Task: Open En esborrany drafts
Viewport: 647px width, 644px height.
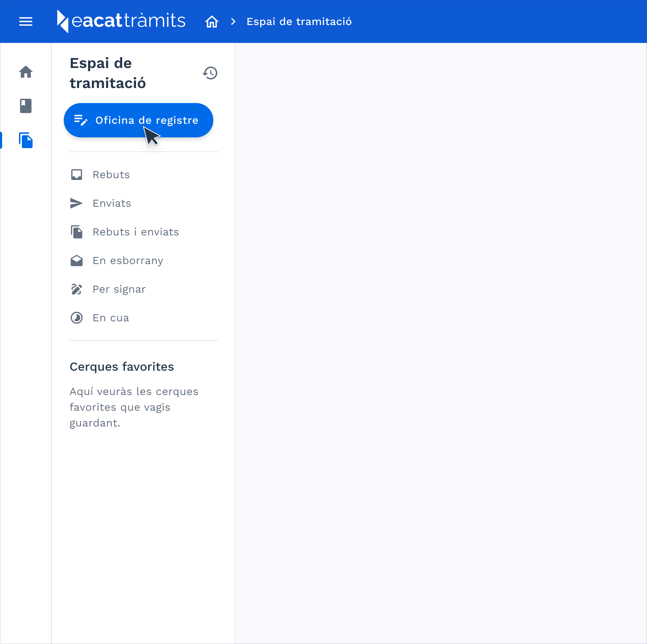Action: click(x=128, y=260)
